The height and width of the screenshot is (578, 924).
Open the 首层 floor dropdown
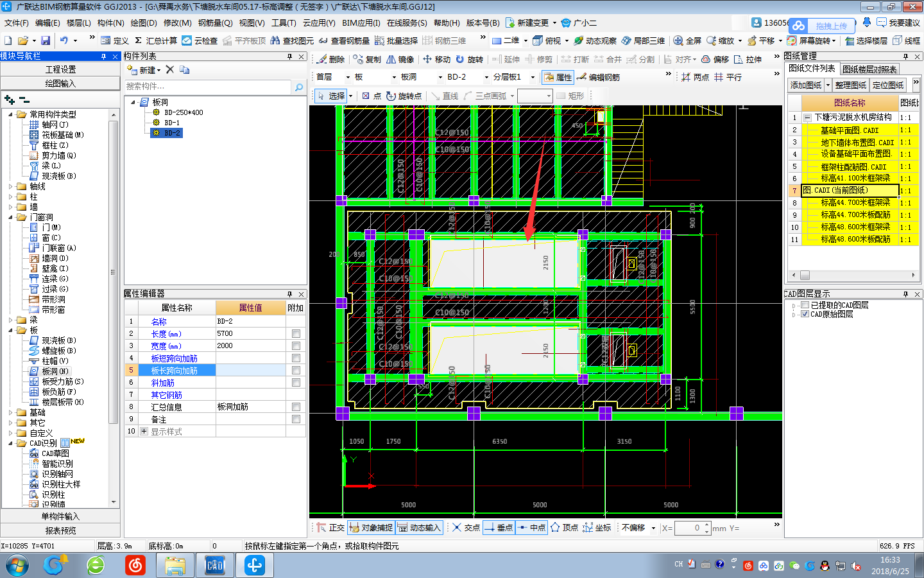pos(348,77)
